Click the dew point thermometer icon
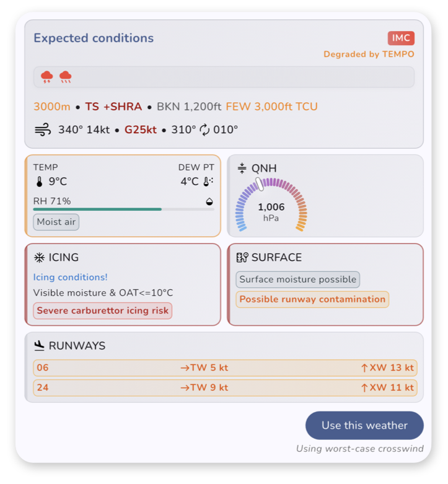Image resolution: width=448 pixels, height=484 pixels. click(x=208, y=182)
